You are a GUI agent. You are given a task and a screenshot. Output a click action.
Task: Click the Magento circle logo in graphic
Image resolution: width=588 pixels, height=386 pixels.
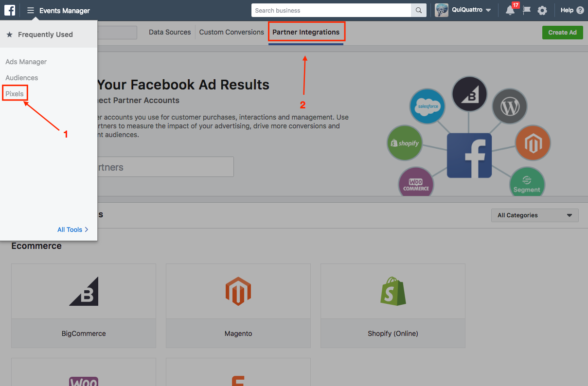coord(533,143)
